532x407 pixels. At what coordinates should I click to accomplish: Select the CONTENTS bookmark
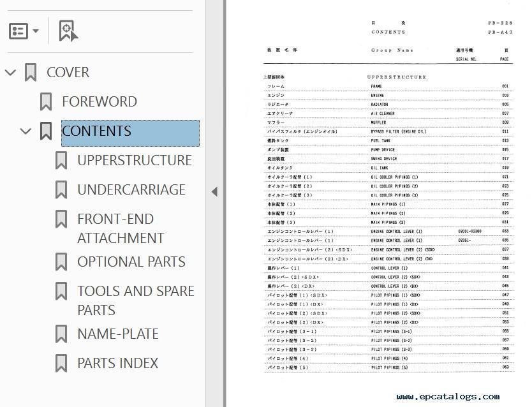[130, 133]
